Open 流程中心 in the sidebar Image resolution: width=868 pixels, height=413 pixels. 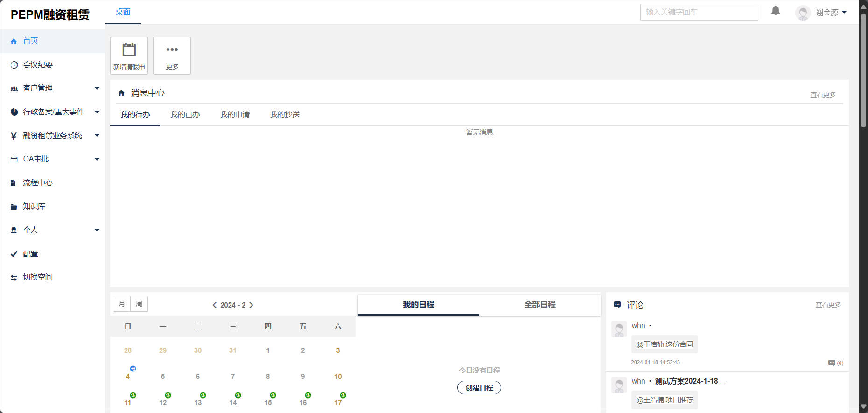(x=38, y=183)
